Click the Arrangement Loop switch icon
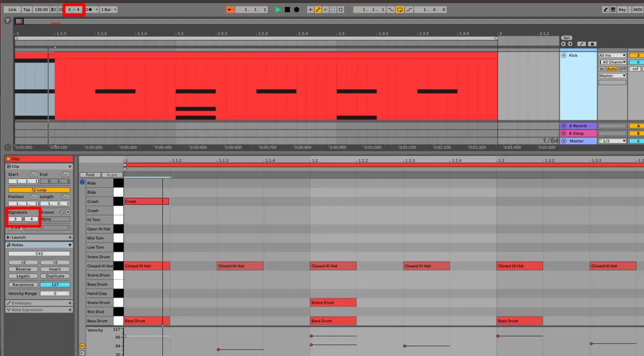The height and width of the screenshot is (356, 644). click(400, 9)
